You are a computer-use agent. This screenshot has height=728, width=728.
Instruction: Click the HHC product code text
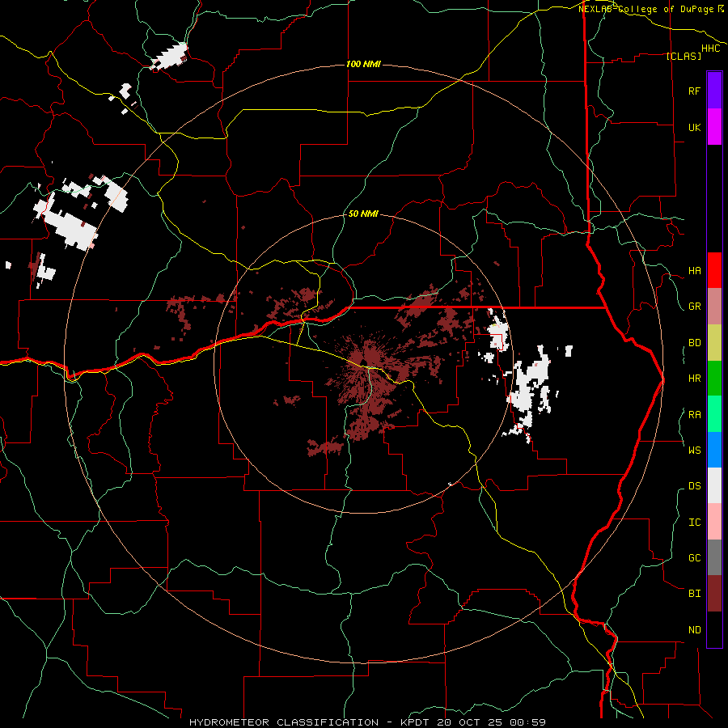click(x=710, y=49)
